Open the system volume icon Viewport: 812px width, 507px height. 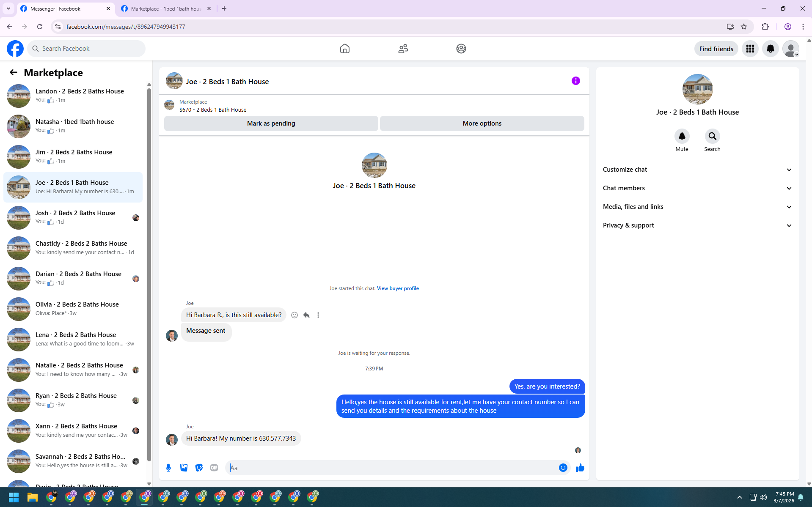pos(763,497)
